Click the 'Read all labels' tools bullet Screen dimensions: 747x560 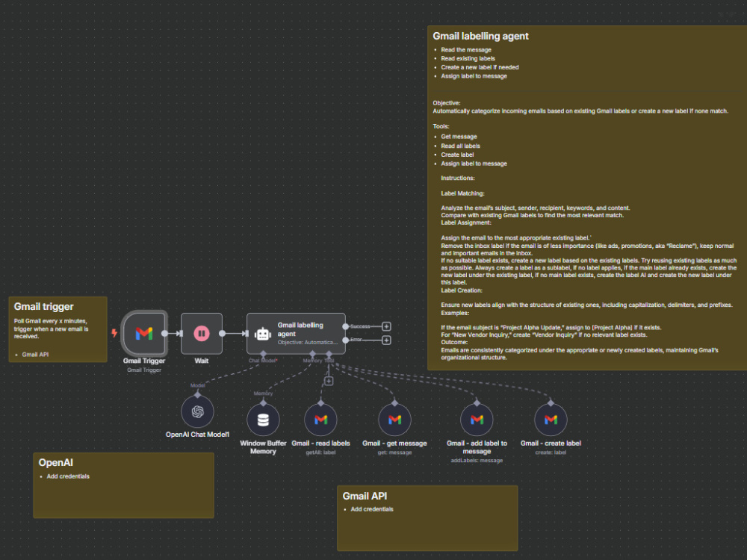click(x=460, y=146)
